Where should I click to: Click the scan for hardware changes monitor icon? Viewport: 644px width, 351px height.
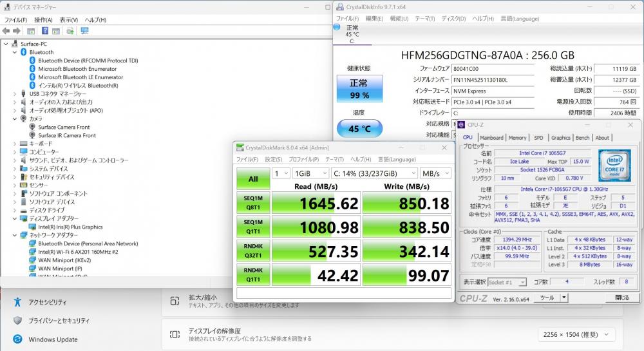(84, 31)
